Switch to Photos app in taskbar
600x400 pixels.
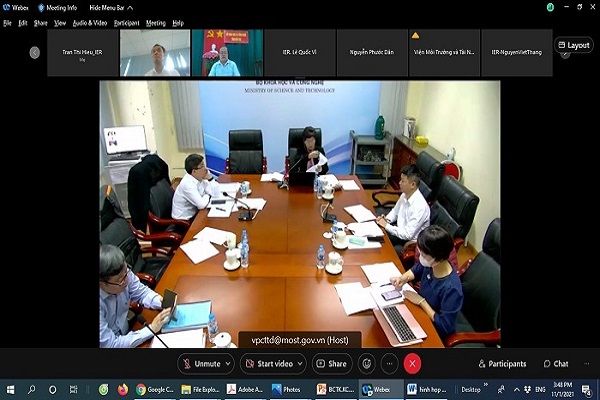tap(290, 390)
